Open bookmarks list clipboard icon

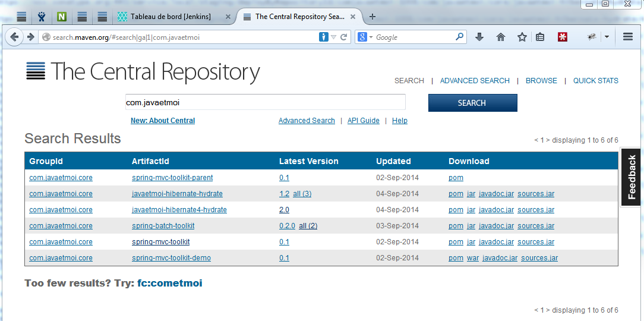tap(540, 37)
